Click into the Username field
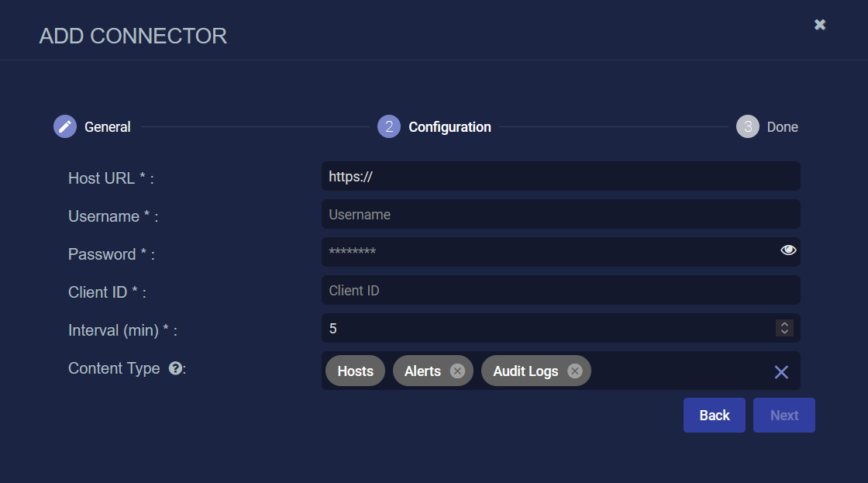 coord(560,214)
